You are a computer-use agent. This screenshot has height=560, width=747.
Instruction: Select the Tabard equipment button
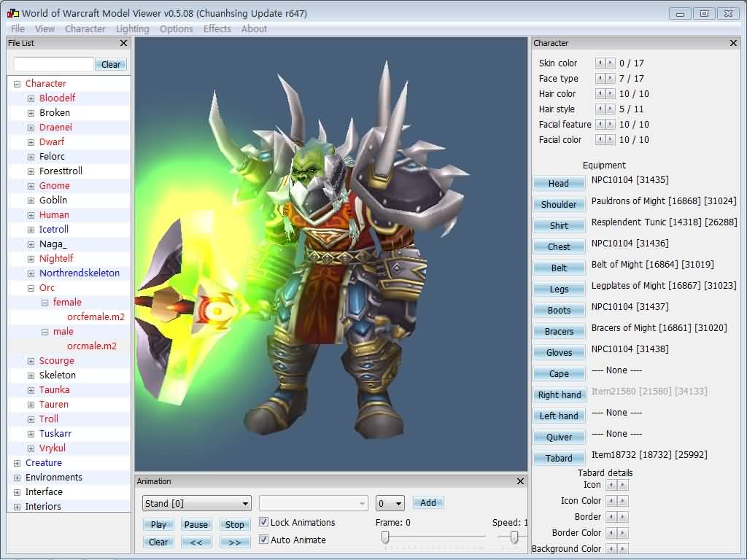pyautogui.click(x=559, y=458)
